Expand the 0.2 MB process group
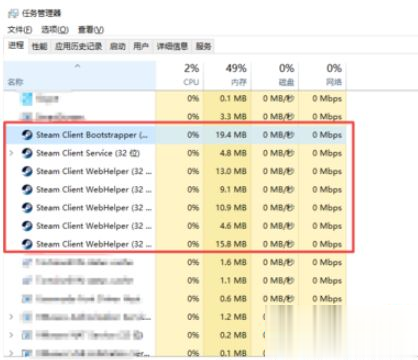 pyautogui.click(x=11, y=335)
